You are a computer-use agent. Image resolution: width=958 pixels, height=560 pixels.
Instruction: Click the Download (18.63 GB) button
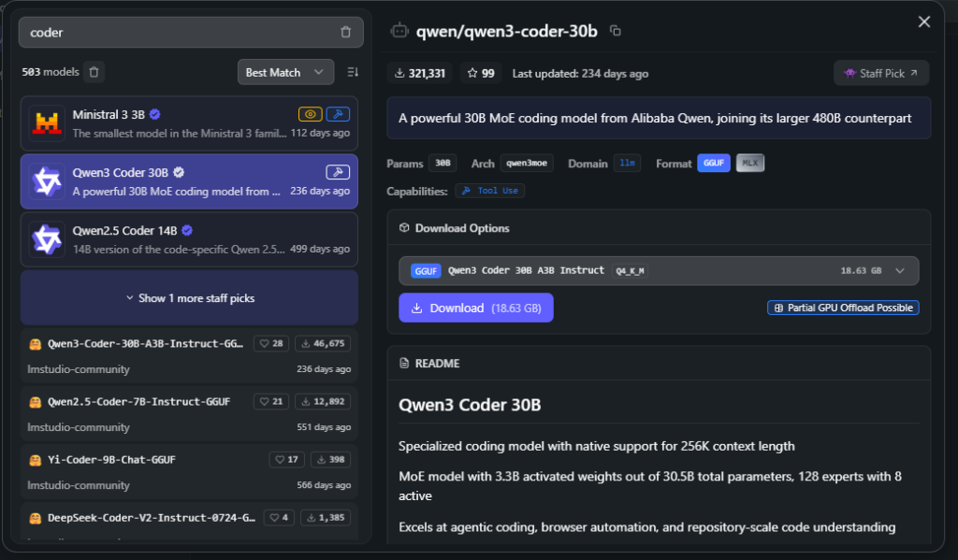[x=475, y=308]
